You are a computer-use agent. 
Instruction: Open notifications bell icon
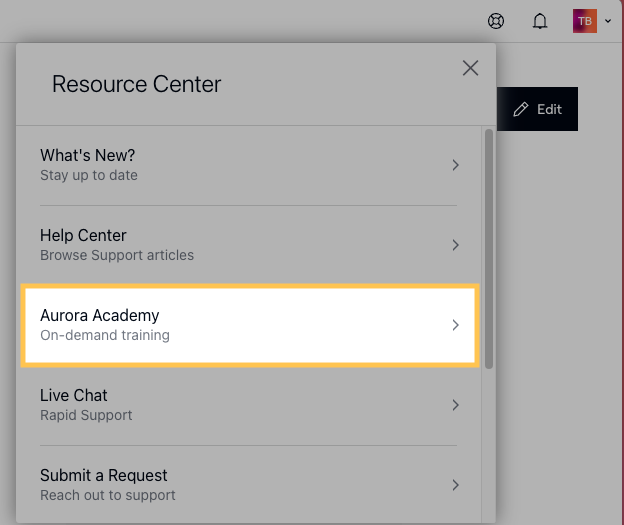point(540,21)
